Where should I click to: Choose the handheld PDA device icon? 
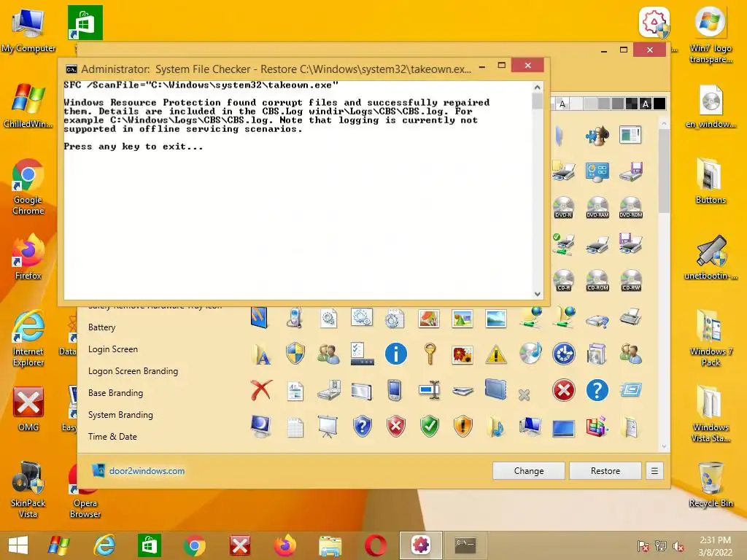pyautogui.click(x=395, y=390)
